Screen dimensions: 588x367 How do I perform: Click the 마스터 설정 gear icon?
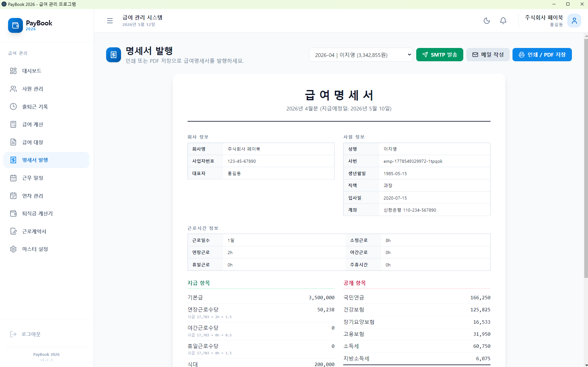[x=13, y=249]
